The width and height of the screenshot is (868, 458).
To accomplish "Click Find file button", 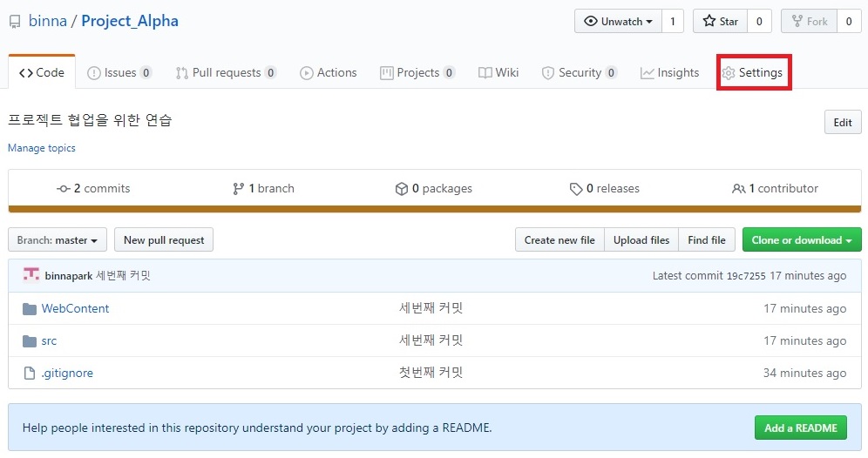I will [707, 240].
